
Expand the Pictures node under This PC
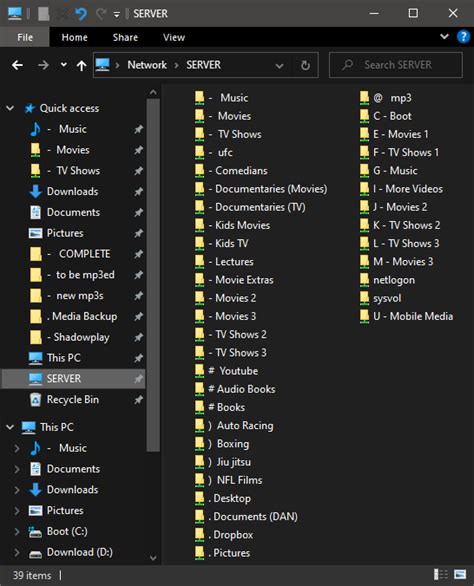tap(17, 511)
